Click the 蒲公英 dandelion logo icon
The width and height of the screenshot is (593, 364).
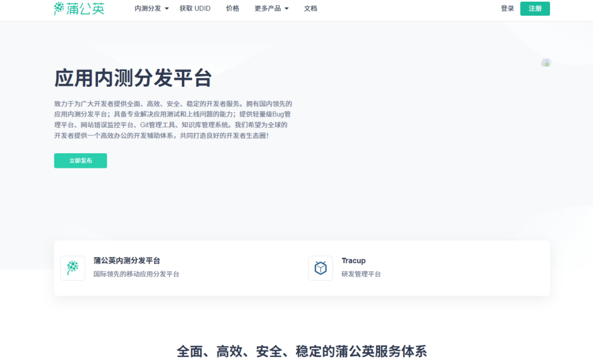(58, 9)
